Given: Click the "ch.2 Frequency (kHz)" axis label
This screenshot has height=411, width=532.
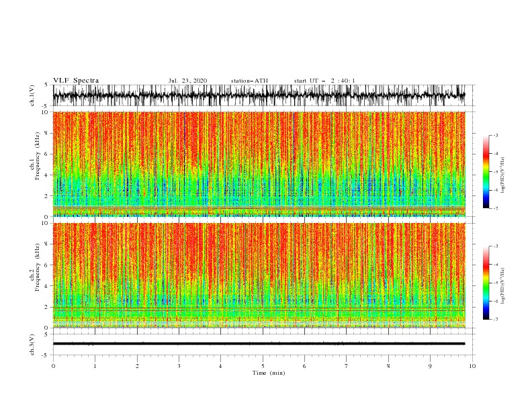Looking at the screenshot, I should 34,267.
